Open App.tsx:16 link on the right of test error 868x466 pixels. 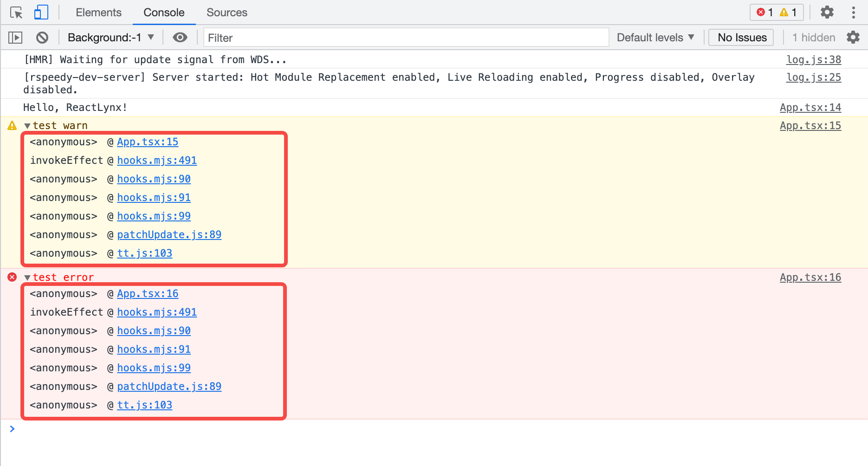[810, 277]
